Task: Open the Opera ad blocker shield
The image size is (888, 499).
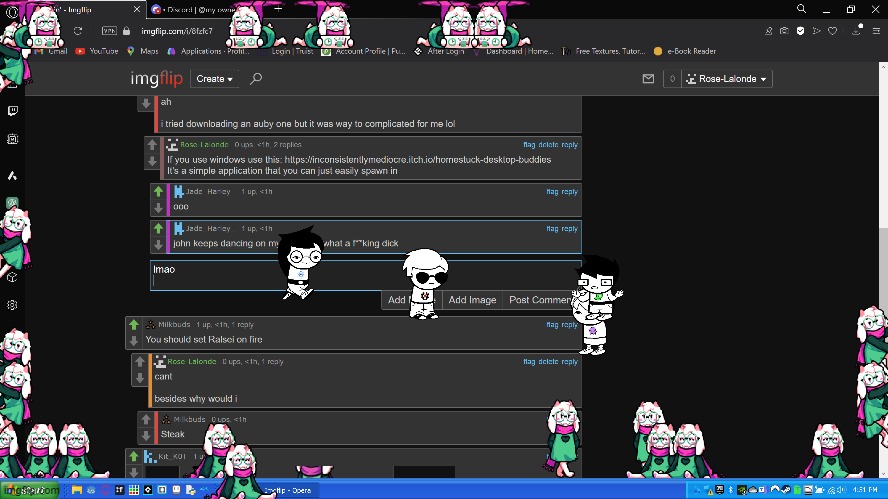Action: (x=800, y=31)
